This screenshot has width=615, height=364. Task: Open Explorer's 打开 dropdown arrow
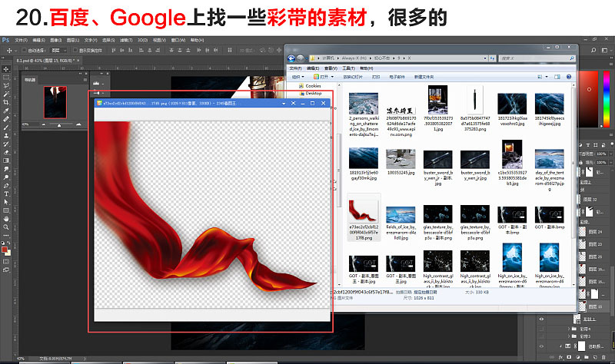click(x=332, y=77)
